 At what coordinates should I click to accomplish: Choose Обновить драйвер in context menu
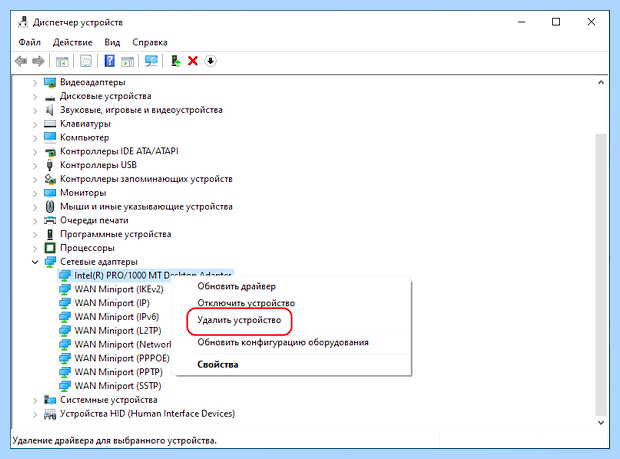[x=236, y=286]
